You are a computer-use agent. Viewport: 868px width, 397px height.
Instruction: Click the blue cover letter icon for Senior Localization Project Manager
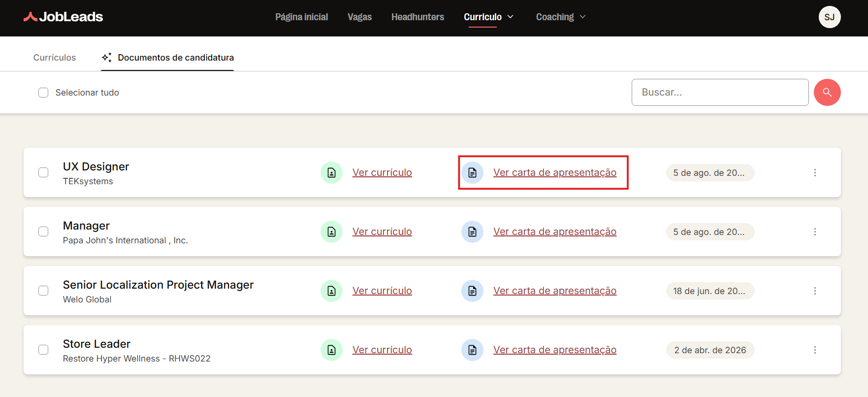472,291
